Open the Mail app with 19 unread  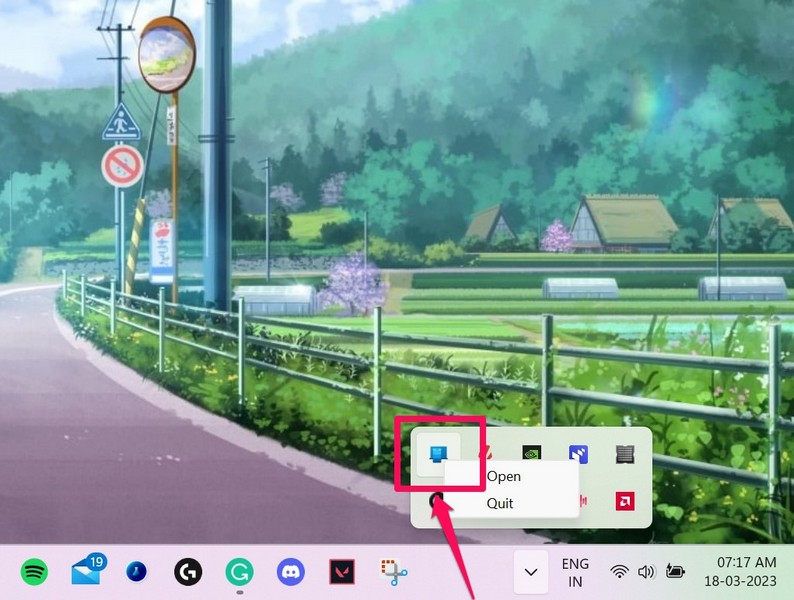click(87, 572)
